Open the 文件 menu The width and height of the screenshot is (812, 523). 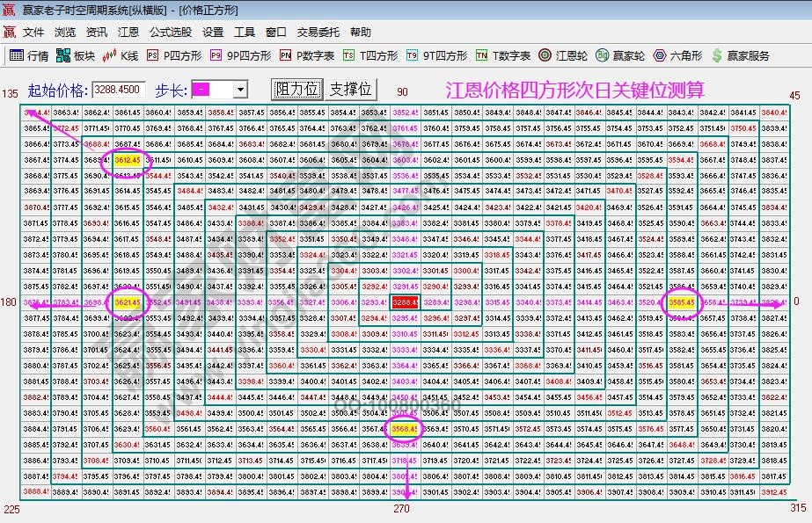pyautogui.click(x=33, y=32)
